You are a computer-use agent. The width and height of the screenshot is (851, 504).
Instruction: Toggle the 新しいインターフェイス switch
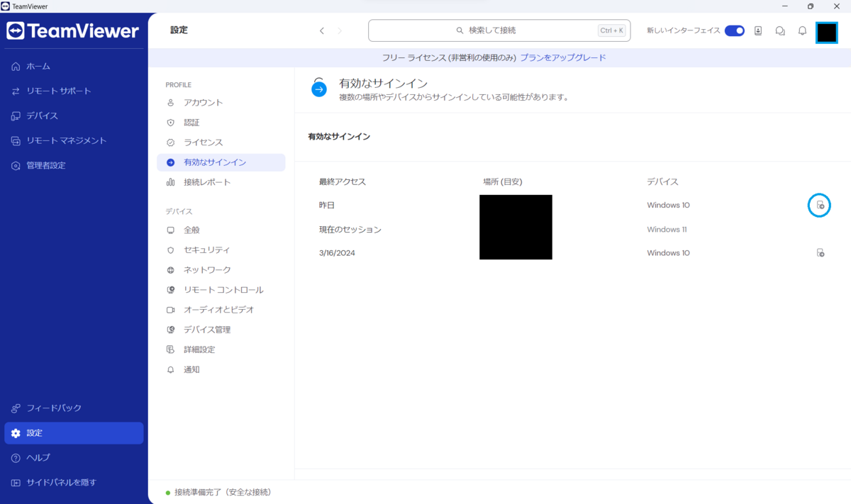coord(735,30)
